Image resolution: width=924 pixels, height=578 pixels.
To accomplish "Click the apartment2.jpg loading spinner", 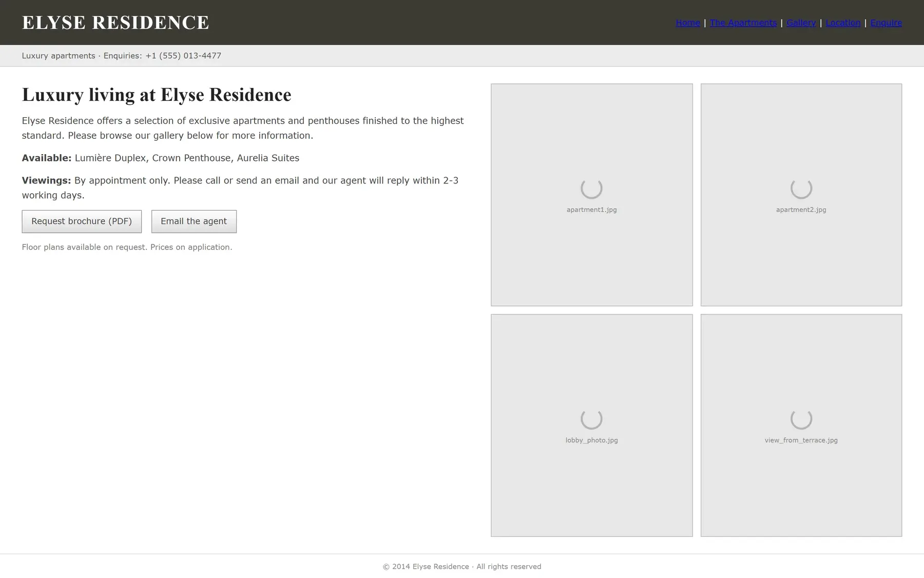I will [801, 188].
